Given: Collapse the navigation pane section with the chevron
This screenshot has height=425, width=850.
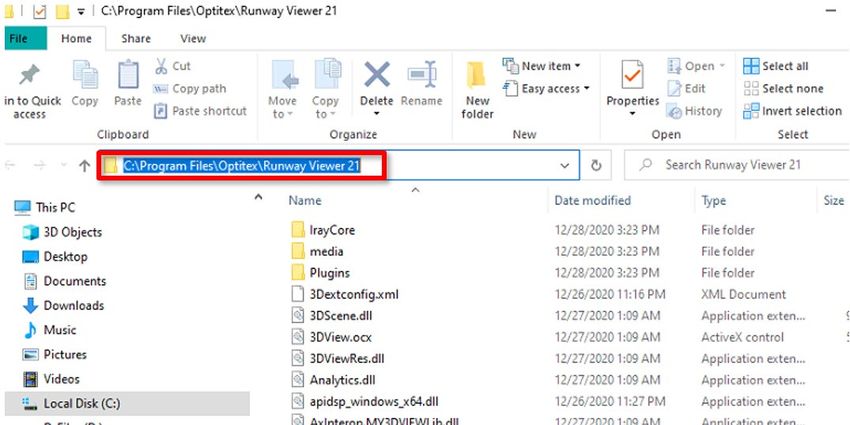Looking at the screenshot, I should click(259, 197).
